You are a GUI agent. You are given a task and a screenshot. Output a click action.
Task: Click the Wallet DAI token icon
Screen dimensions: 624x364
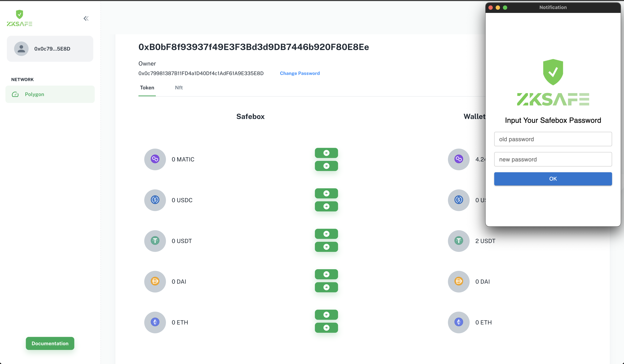click(459, 281)
